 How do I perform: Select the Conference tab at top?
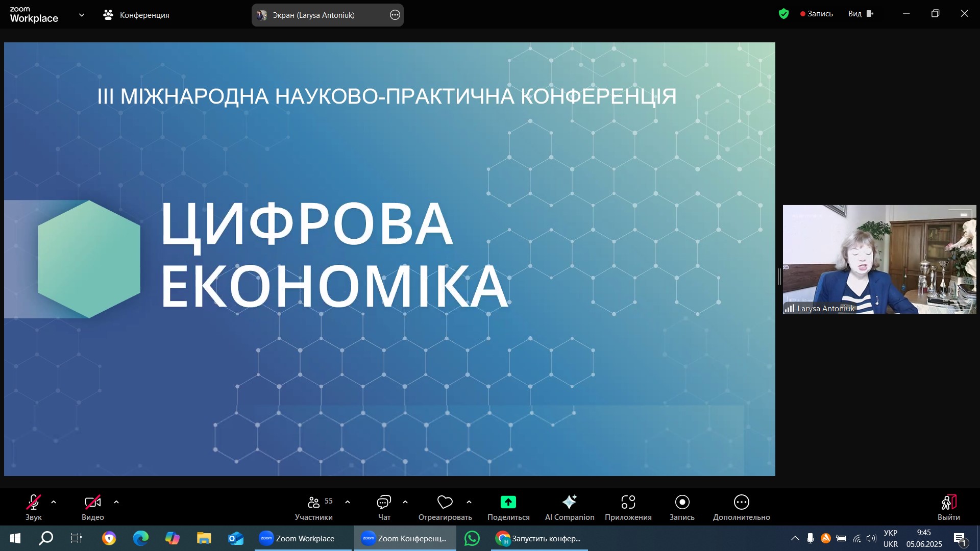136,15
